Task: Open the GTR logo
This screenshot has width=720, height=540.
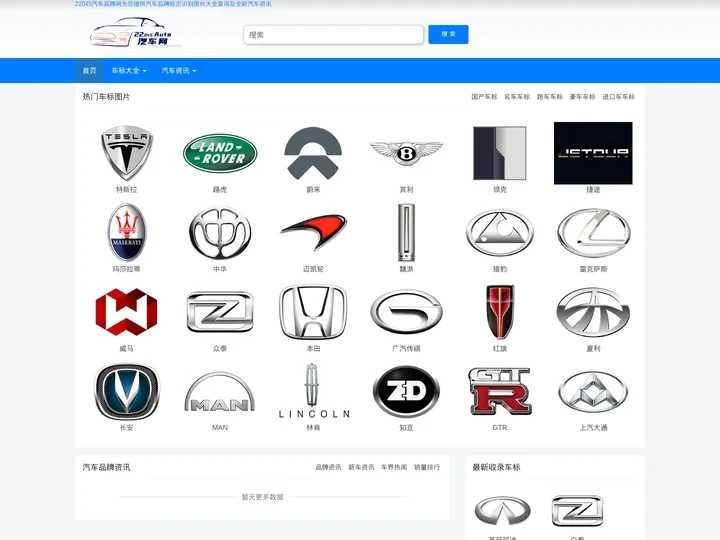Action: click(500, 391)
